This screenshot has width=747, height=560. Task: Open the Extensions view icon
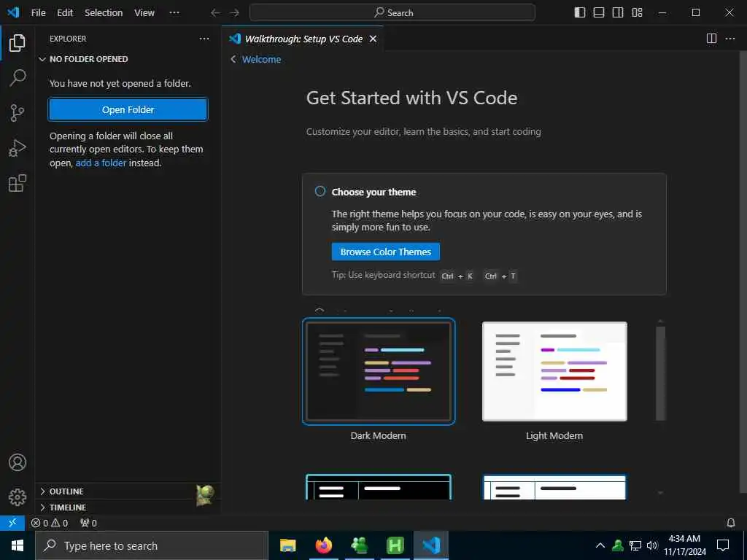(x=18, y=183)
